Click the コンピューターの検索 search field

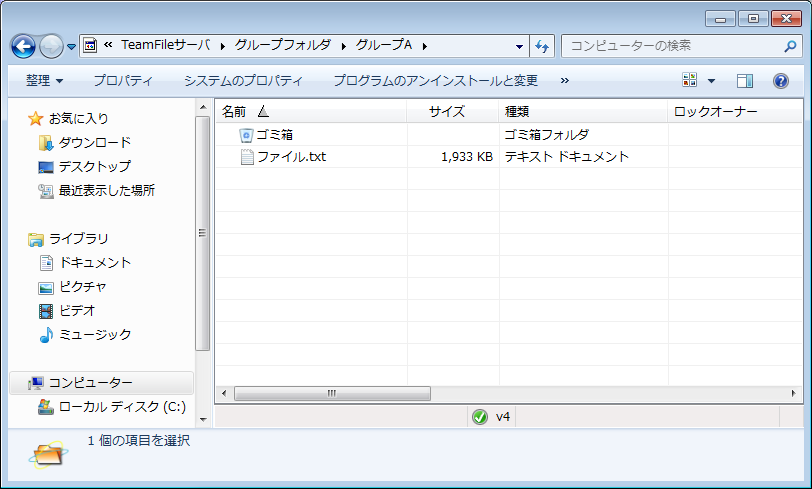pyautogui.click(x=670, y=46)
